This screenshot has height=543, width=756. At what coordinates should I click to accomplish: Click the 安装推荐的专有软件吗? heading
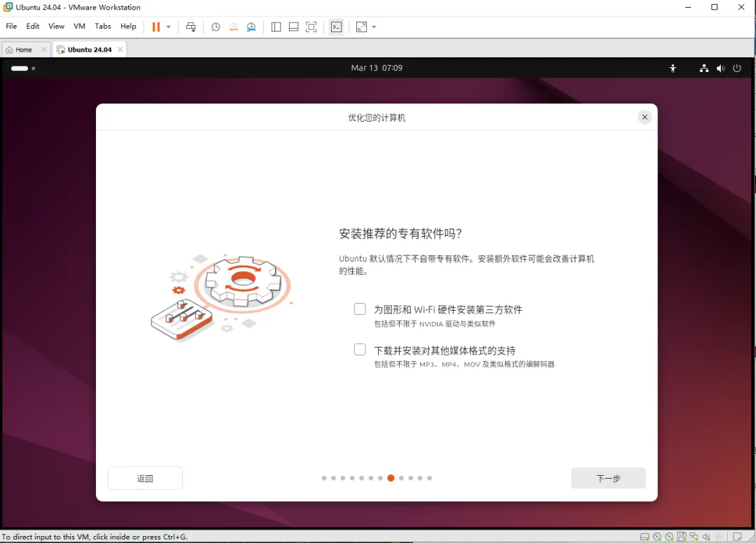click(400, 234)
